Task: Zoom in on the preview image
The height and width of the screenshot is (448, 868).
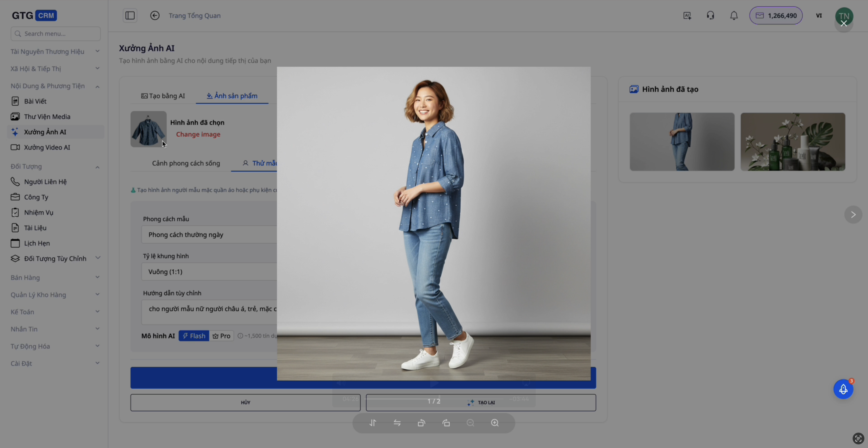Action: [x=495, y=423]
